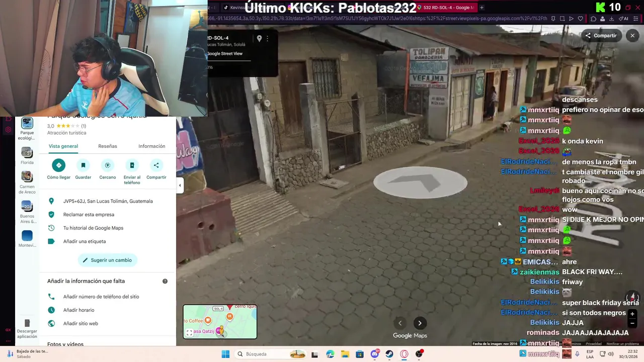Click browser snapshot icon in address bar
Viewport: 644px width, 362px height.
click(562, 19)
